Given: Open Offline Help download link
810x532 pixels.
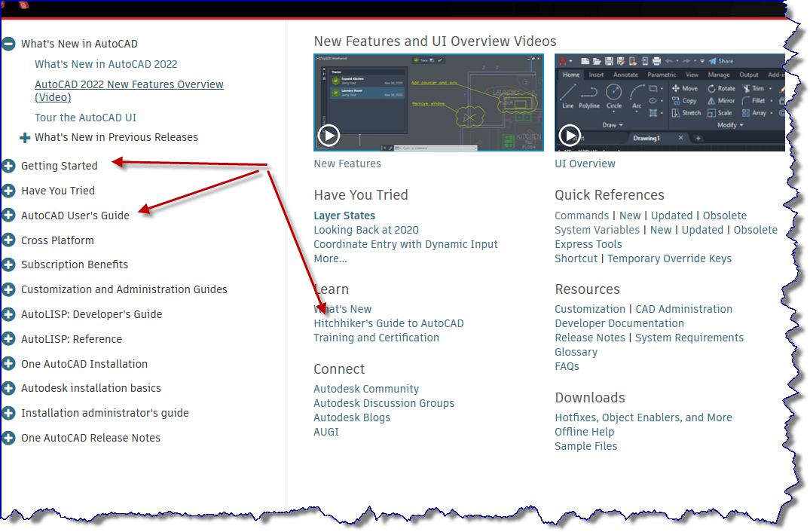Looking at the screenshot, I should (x=584, y=432).
